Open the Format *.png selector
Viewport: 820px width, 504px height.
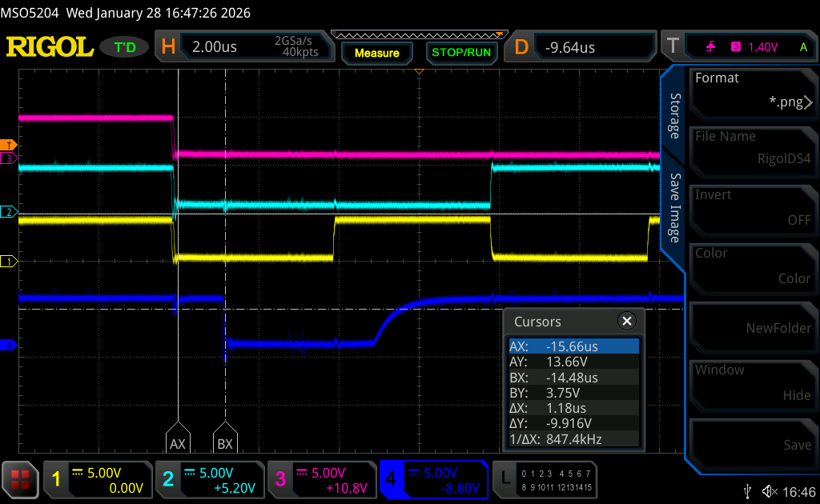752,90
